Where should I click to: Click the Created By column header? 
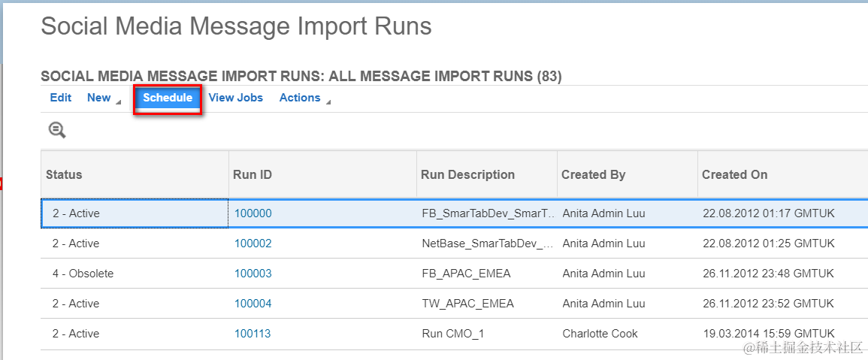tap(593, 174)
